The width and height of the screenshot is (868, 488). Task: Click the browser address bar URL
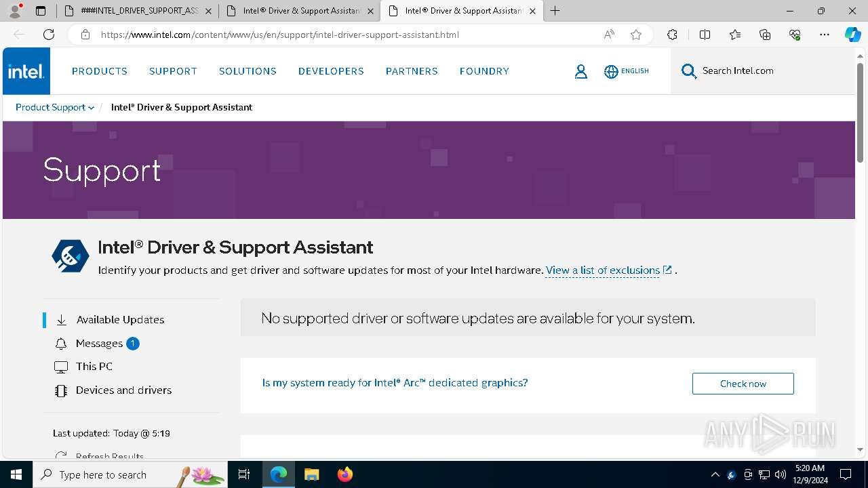point(280,35)
